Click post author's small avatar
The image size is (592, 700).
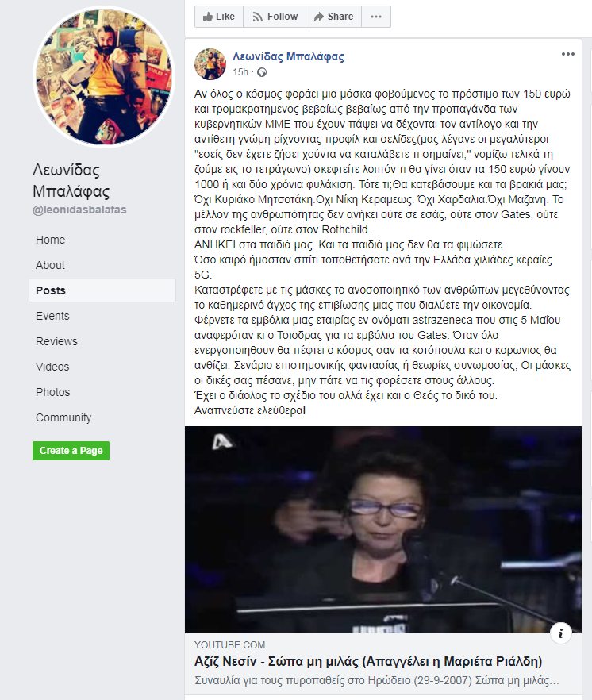210,63
